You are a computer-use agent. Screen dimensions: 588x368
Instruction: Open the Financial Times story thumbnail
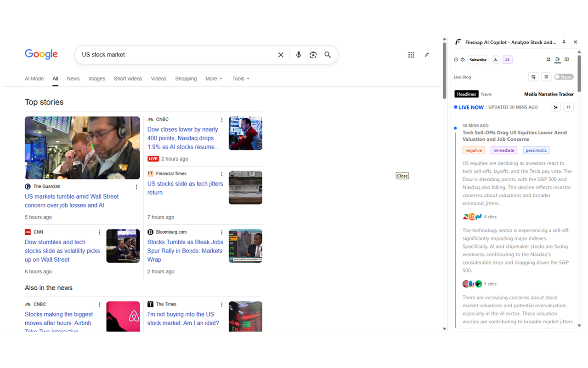click(245, 188)
